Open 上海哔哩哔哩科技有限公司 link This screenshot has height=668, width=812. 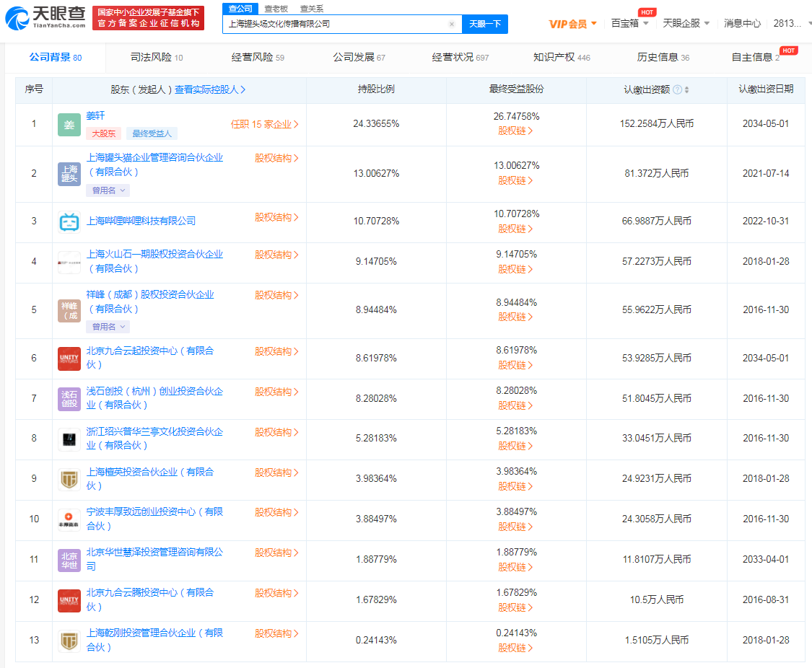pyautogui.click(x=141, y=221)
